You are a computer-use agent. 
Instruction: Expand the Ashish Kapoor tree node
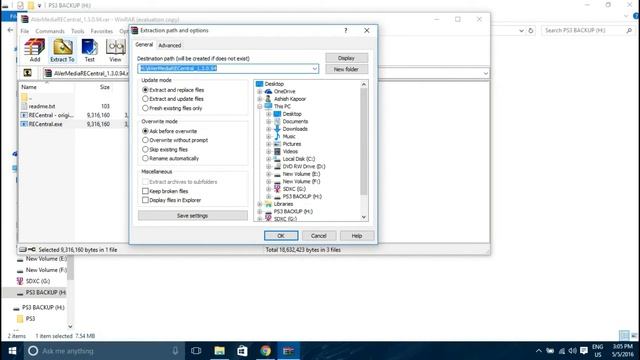(x=260, y=99)
